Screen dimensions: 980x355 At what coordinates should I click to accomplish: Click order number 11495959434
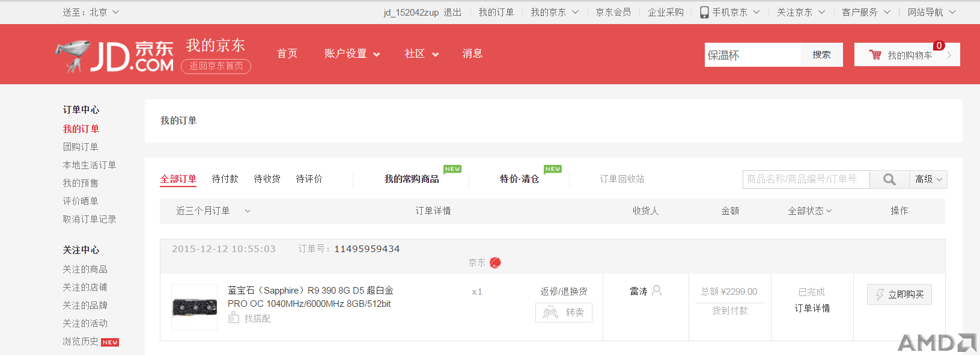point(367,248)
